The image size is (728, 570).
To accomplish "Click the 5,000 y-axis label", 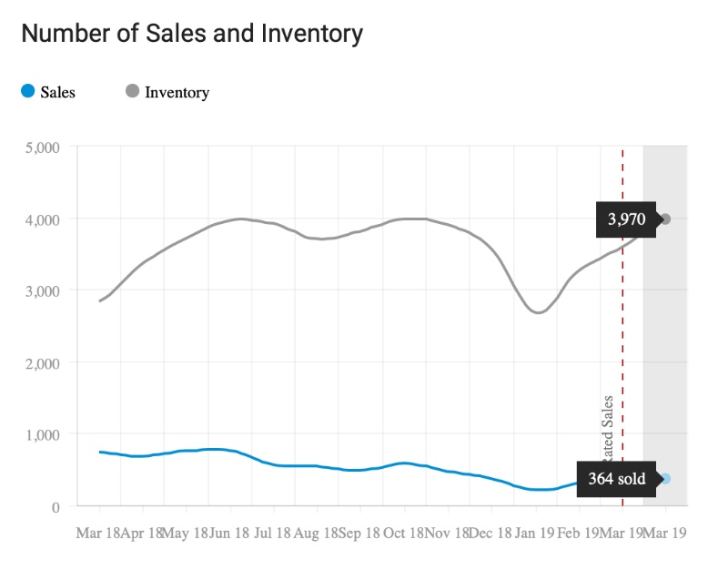I will pos(42,148).
